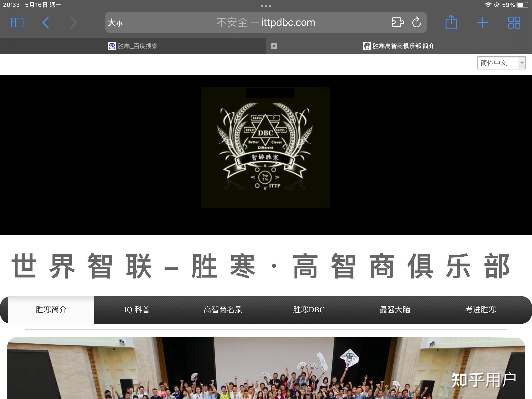Open the 大小 page settings menu
This screenshot has height=399, width=532.
point(115,23)
